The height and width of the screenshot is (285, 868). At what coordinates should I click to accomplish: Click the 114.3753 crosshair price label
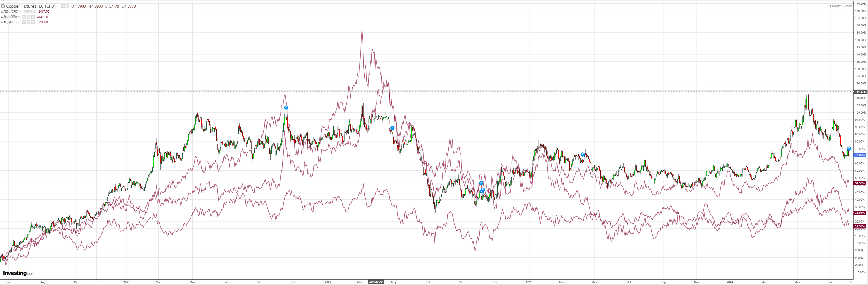[860, 92]
